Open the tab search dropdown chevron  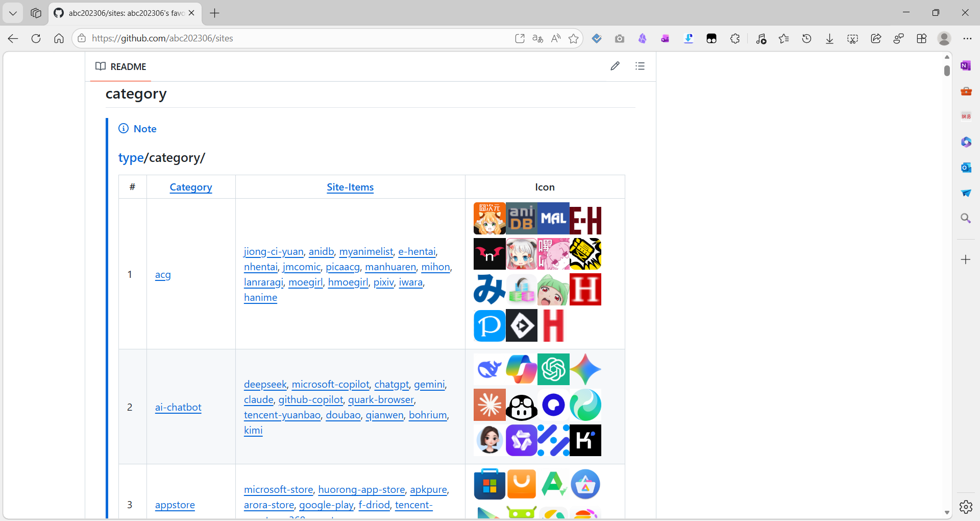pyautogui.click(x=13, y=13)
